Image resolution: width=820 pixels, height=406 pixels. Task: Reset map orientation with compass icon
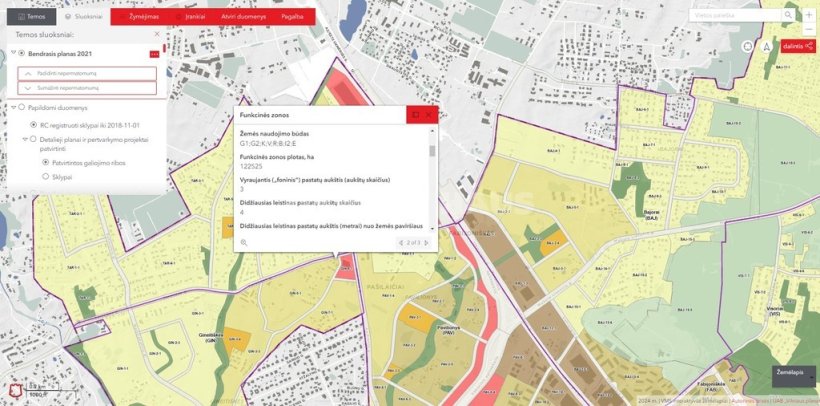(x=766, y=46)
